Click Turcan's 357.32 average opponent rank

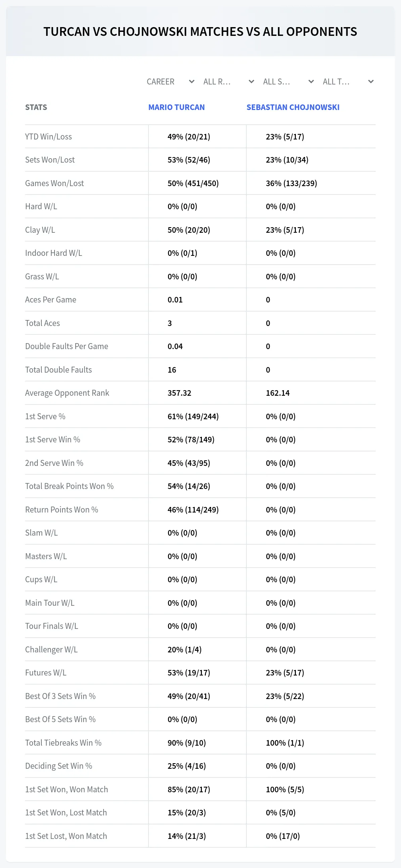click(179, 393)
